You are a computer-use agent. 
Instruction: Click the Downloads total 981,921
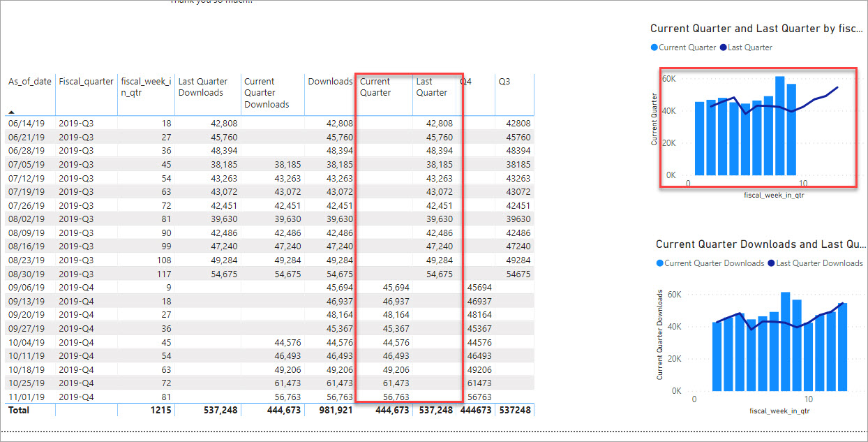point(336,411)
